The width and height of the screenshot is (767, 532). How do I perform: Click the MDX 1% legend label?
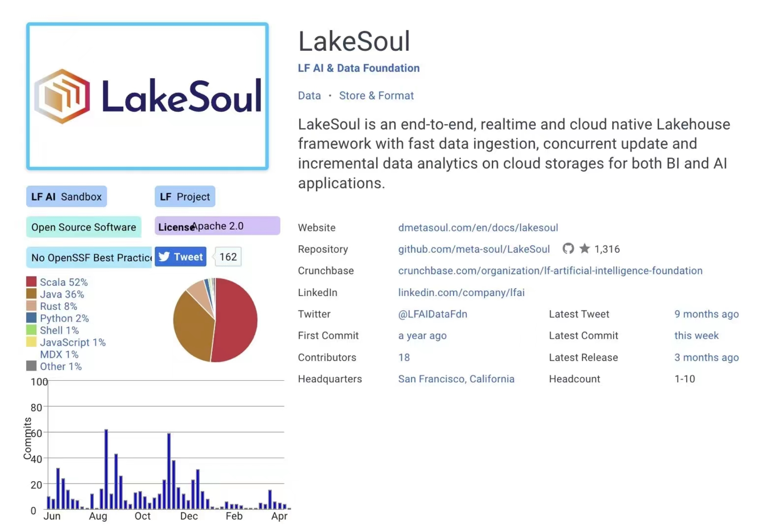(x=59, y=354)
